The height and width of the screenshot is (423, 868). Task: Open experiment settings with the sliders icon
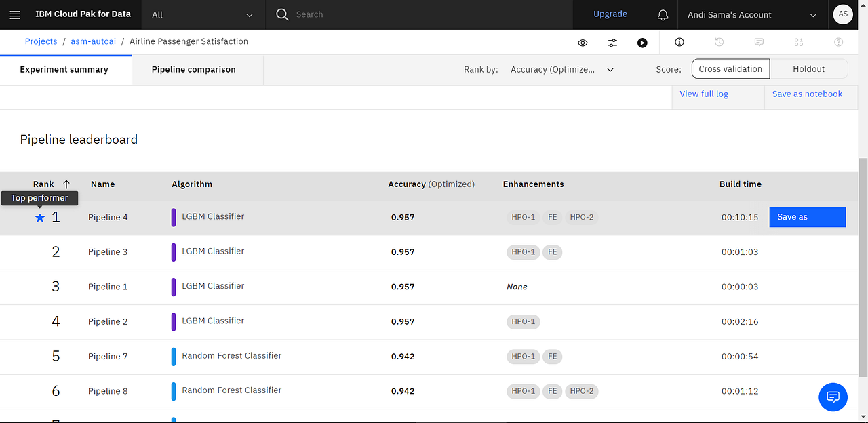tap(612, 42)
